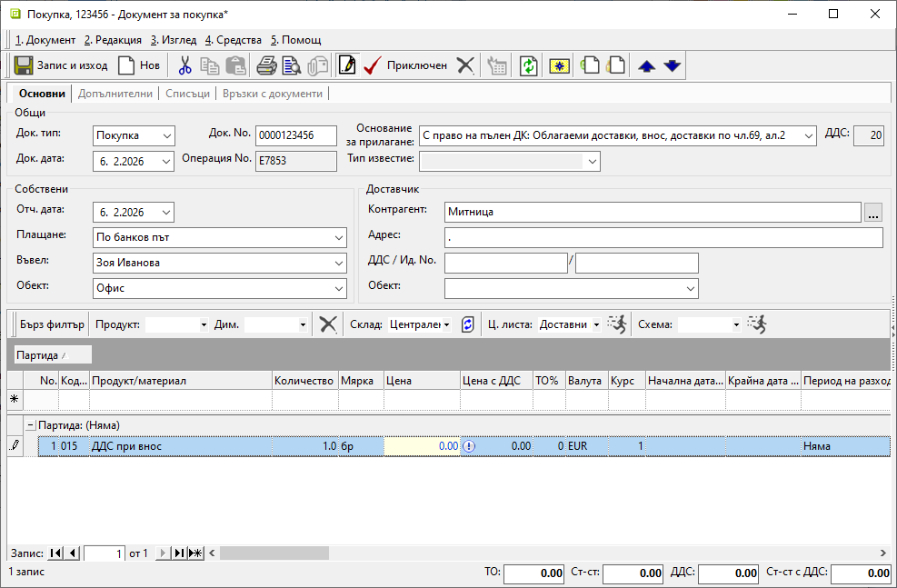
Task: Click the Контрагент browse (...) button
Action: click(872, 213)
